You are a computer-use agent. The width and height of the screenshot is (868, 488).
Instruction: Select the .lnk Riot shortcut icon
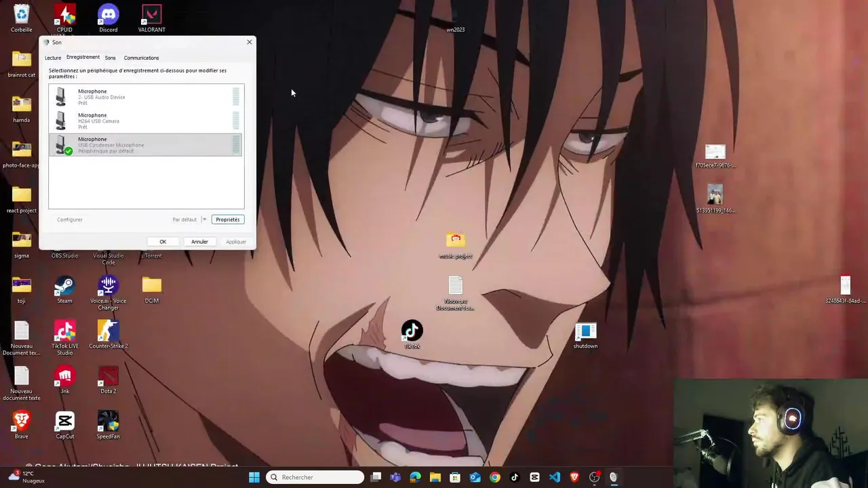(x=64, y=380)
